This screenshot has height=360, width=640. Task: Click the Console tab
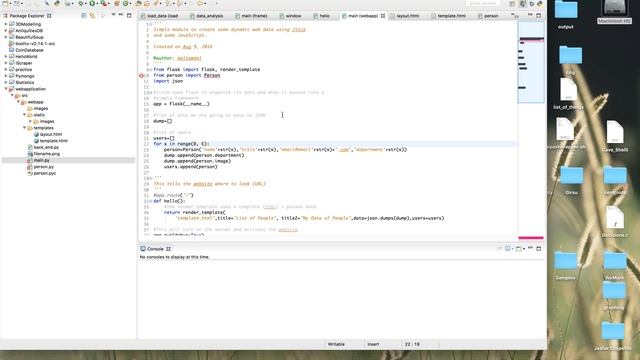click(155, 249)
